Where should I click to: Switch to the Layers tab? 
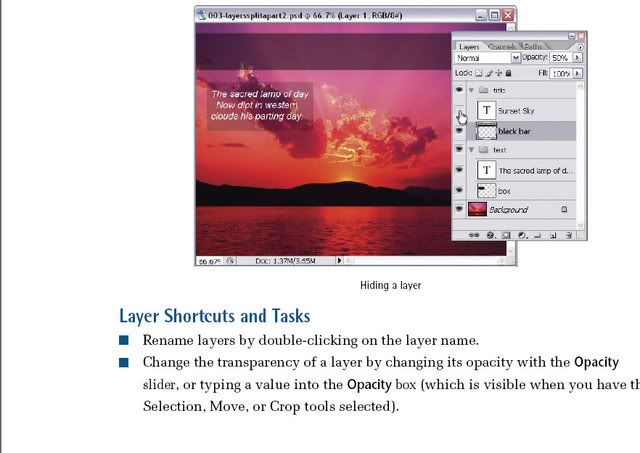(x=469, y=47)
